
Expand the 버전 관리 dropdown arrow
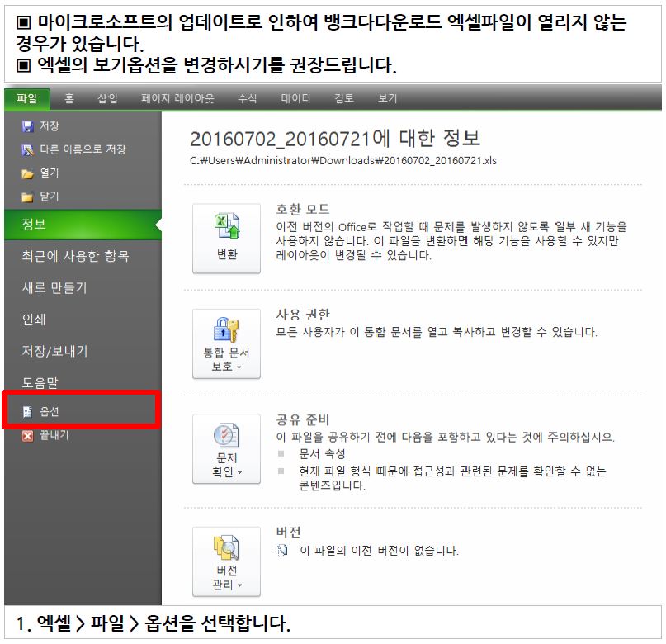tap(240, 586)
